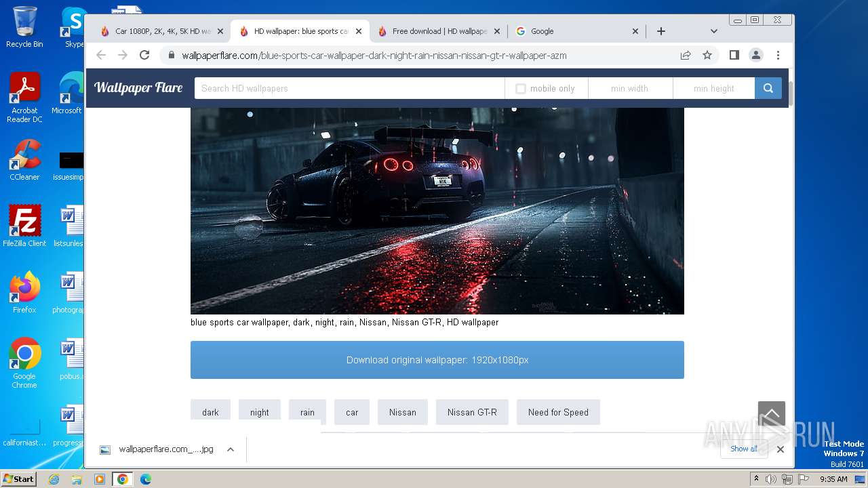Click the image caption text
Screen dimensions: 868x488
click(344, 323)
